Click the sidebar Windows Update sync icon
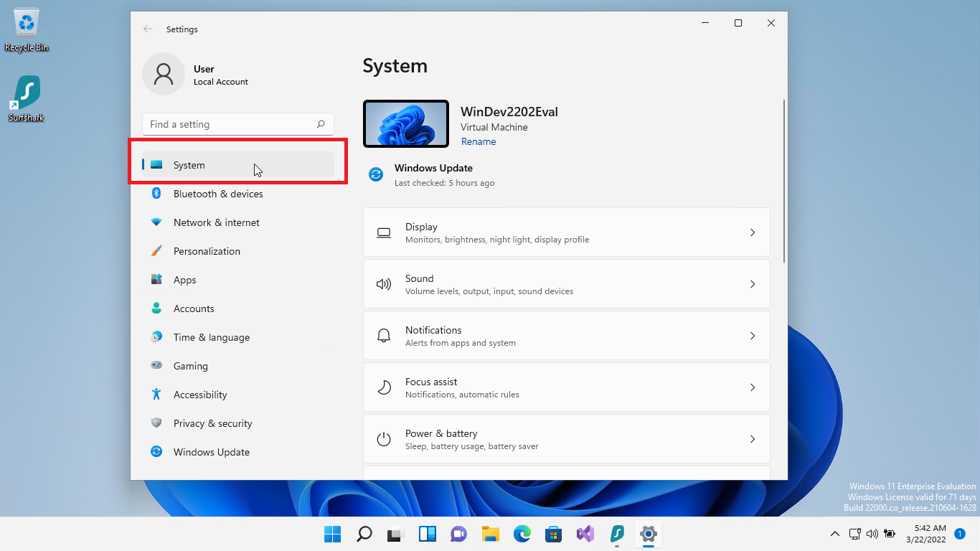This screenshot has width=980, height=551. pyautogui.click(x=156, y=451)
